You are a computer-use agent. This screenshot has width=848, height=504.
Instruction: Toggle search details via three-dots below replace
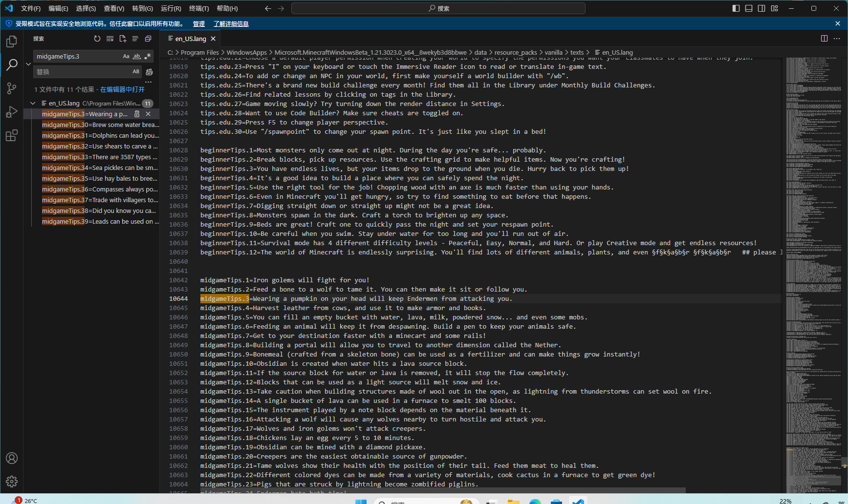148,82
